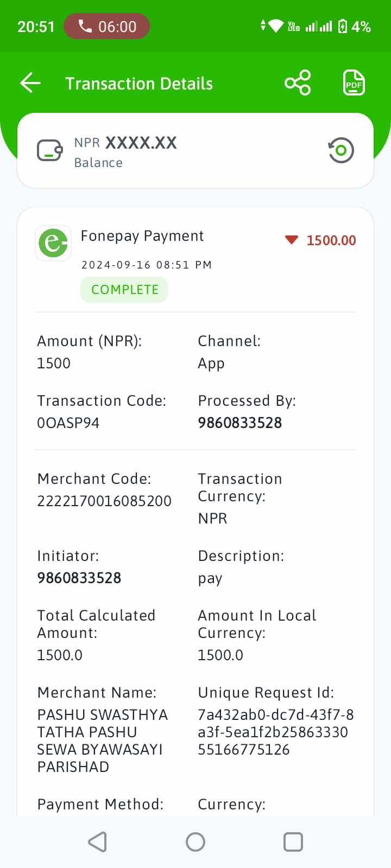Tap the Android home circle button
Screen dimensions: 391x868
195,842
